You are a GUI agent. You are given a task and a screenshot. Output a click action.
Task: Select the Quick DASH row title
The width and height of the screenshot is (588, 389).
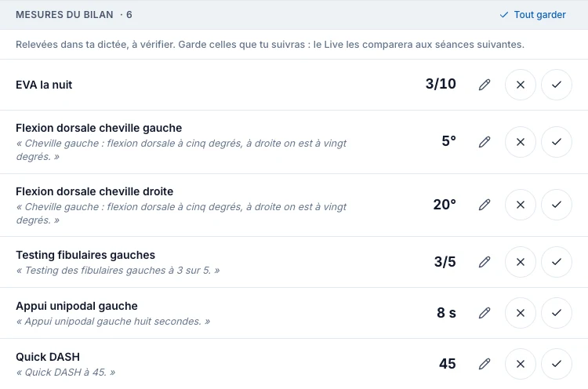tap(48, 357)
